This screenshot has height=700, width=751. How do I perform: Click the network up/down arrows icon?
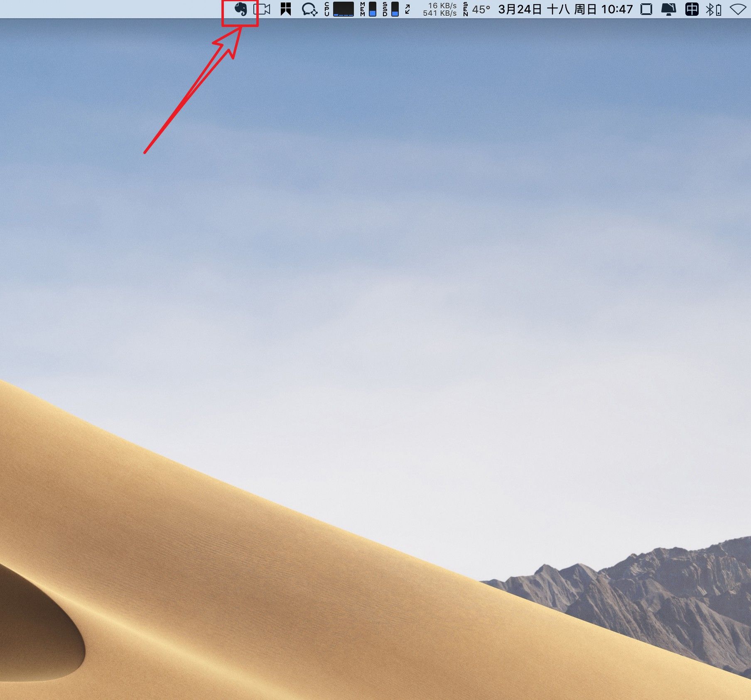(407, 9)
